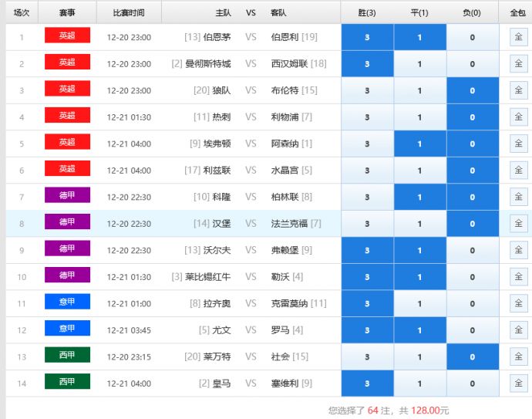Toggle lose (0) for 利兹联 vs 水晶宫

(473, 171)
